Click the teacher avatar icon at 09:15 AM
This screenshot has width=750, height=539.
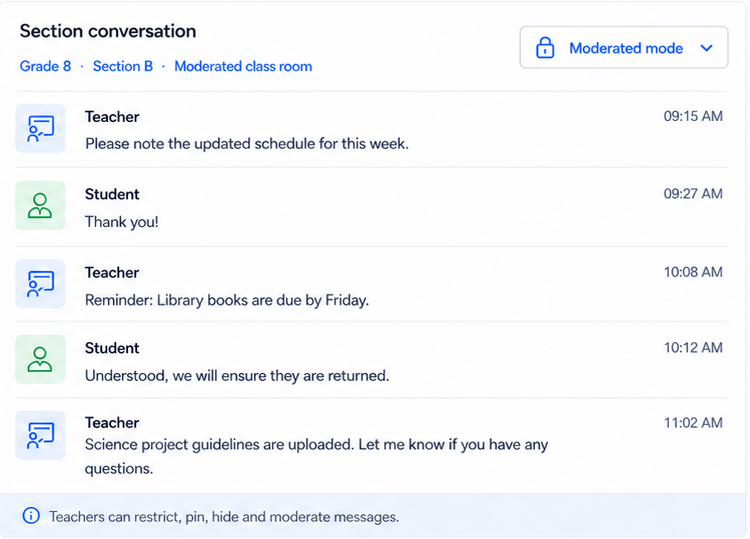(x=40, y=128)
